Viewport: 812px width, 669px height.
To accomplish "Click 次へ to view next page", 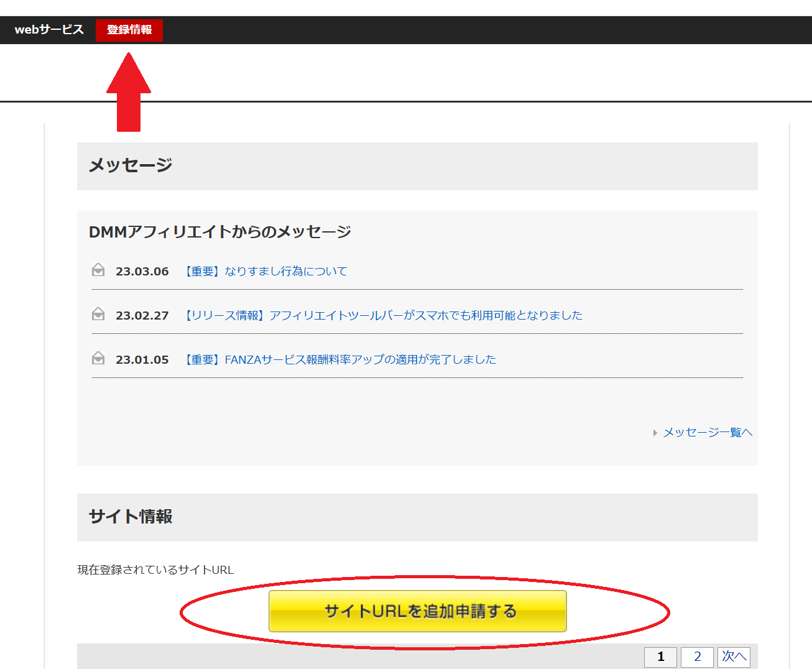I will point(734,657).
